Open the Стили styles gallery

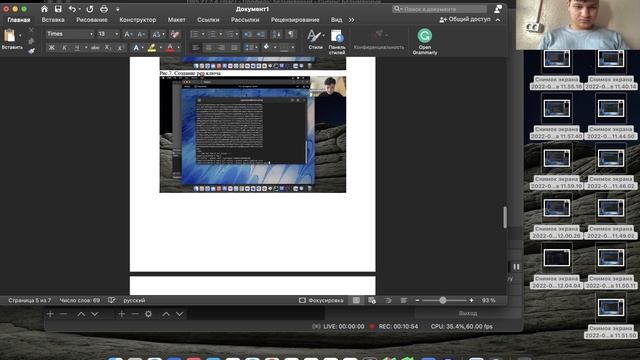click(316, 40)
